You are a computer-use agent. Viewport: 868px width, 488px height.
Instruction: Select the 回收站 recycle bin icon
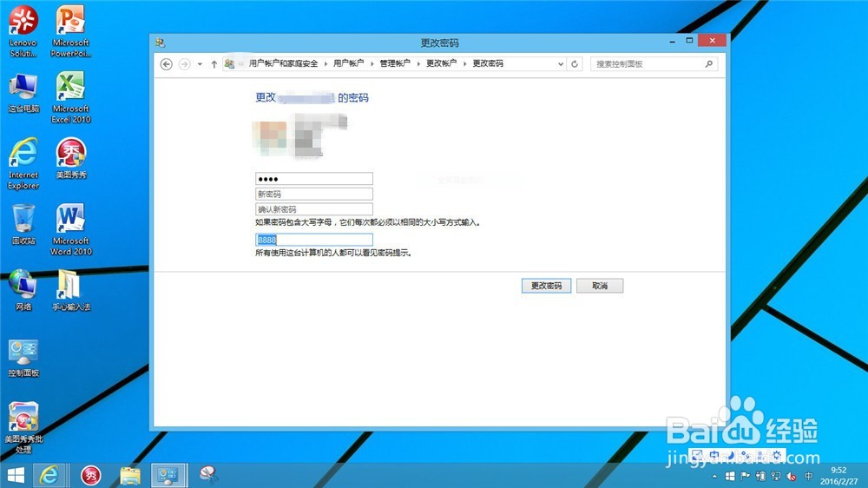pos(23,224)
